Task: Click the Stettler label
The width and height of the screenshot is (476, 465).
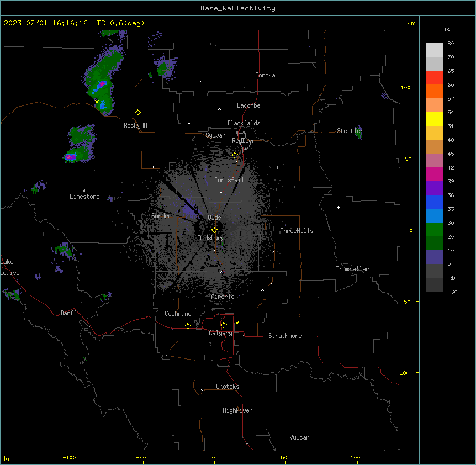Action: click(350, 131)
